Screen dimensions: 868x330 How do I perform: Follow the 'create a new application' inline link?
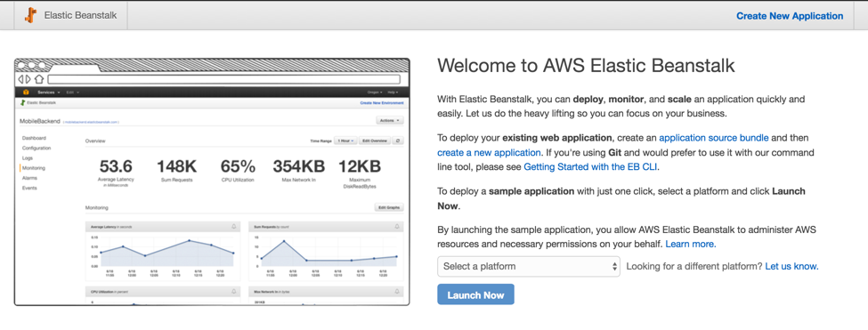point(489,152)
